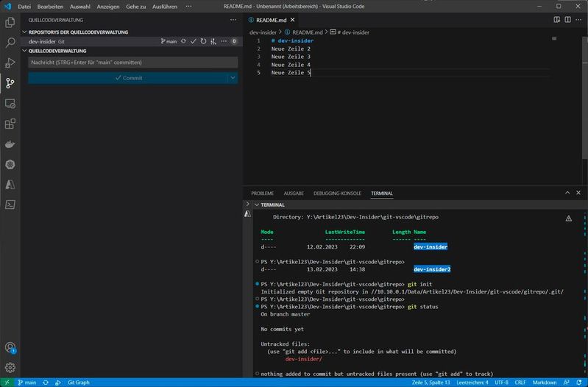This screenshot has height=387, width=588.
Task: Open the Markdown preview to the side
Action: 557,20
